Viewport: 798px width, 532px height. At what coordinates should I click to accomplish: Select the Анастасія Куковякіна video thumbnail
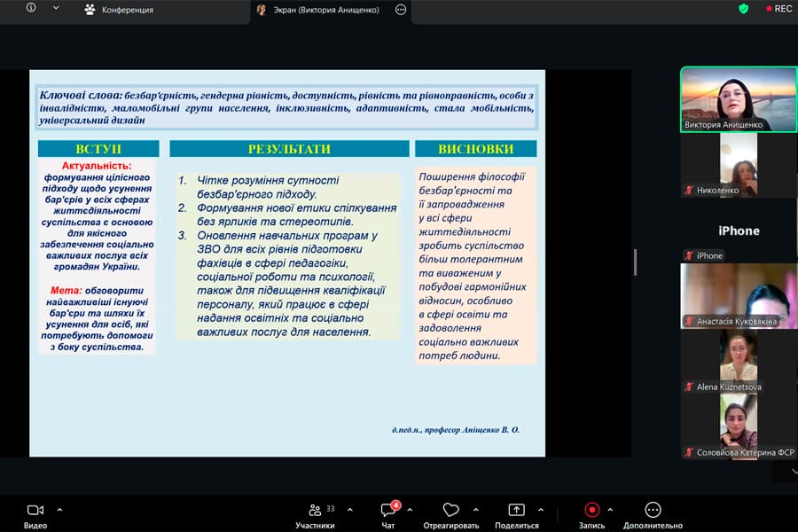(x=739, y=296)
